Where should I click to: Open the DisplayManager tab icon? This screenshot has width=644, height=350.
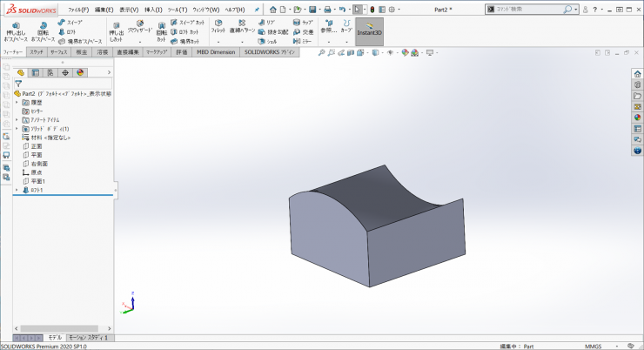tap(78, 72)
